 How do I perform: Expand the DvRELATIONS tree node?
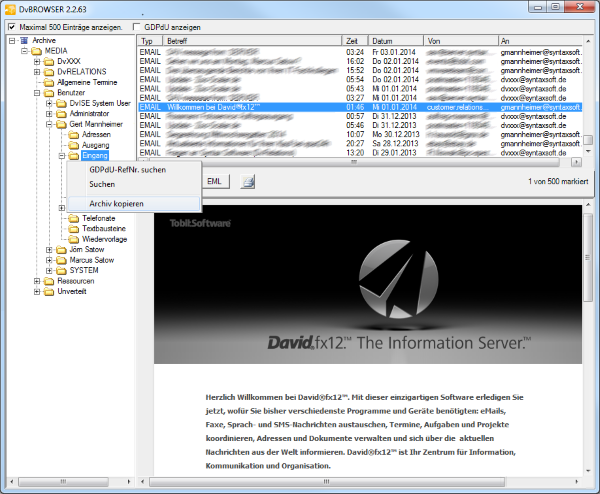[x=37, y=72]
